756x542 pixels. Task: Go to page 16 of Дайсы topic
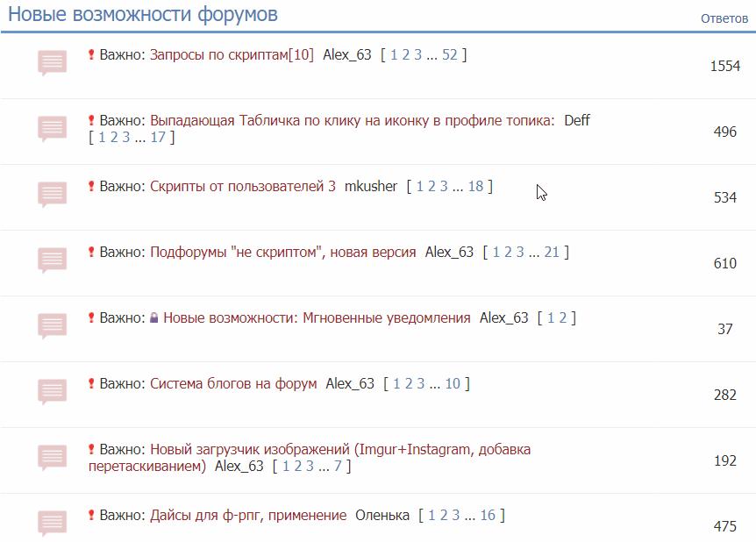coord(488,516)
